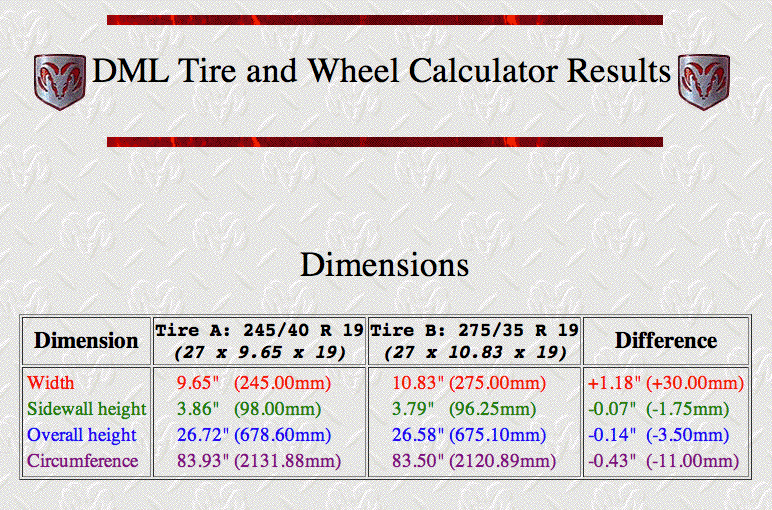Select the Difference column header

pos(666,341)
